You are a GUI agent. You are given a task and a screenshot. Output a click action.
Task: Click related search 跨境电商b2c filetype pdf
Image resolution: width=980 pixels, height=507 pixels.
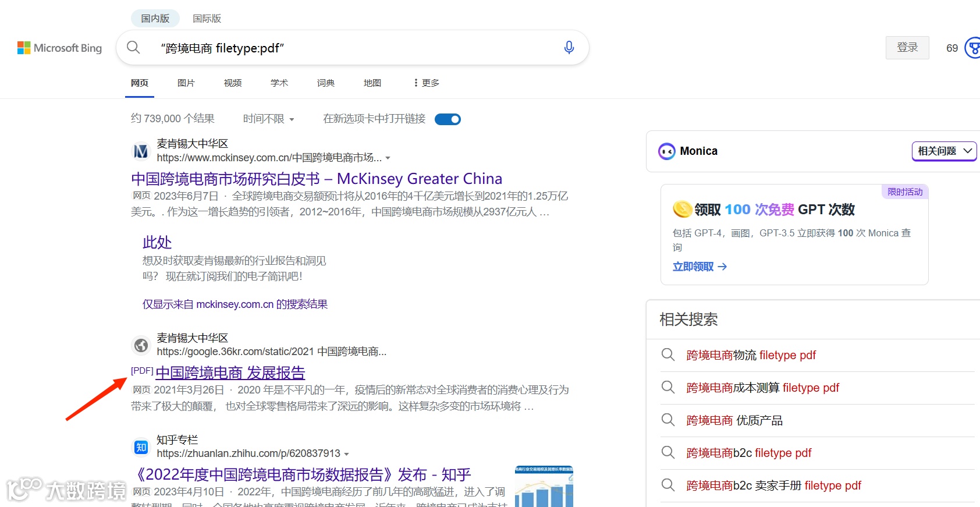[749, 453]
